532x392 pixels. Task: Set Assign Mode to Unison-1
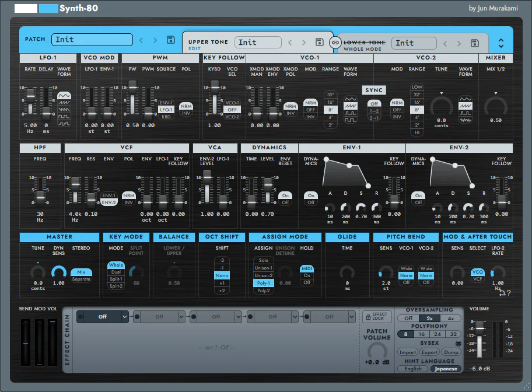tap(264, 268)
